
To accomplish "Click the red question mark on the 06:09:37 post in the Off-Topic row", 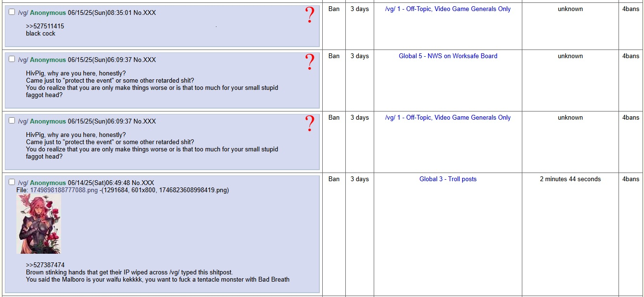I will [x=310, y=124].
